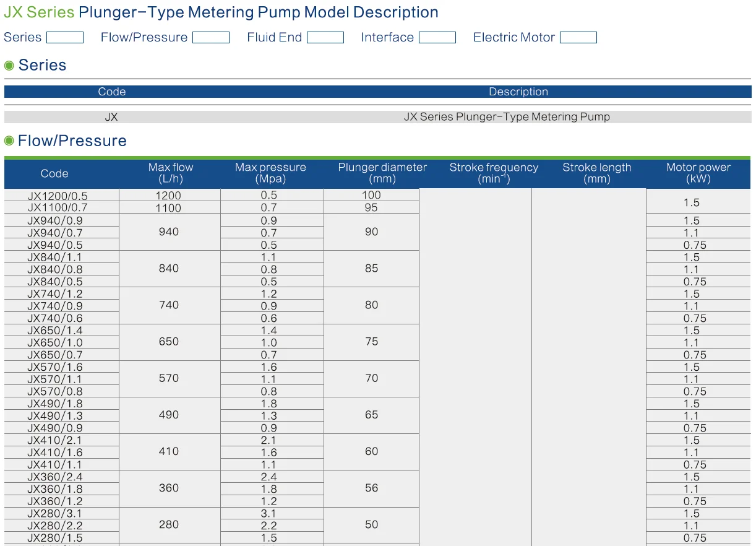Click the Plunger diameter (mm) column header

tap(382, 173)
